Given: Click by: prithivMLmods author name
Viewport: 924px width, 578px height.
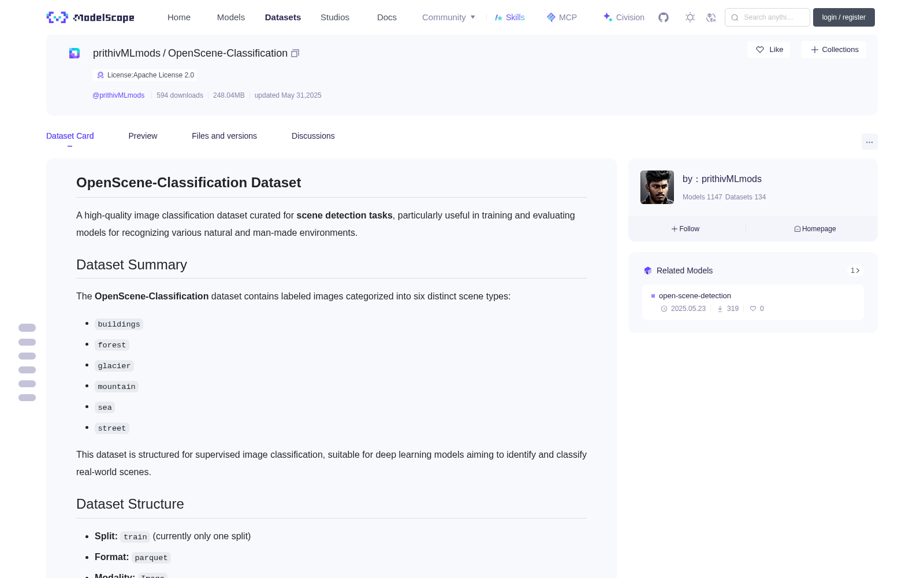Looking at the screenshot, I should [722, 179].
